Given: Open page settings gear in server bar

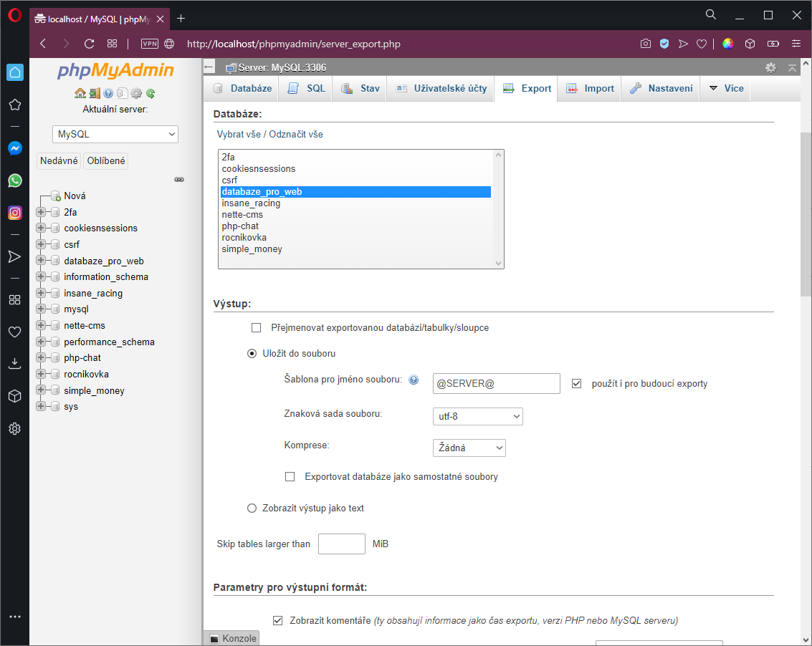Looking at the screenshot, I should 770,67.
